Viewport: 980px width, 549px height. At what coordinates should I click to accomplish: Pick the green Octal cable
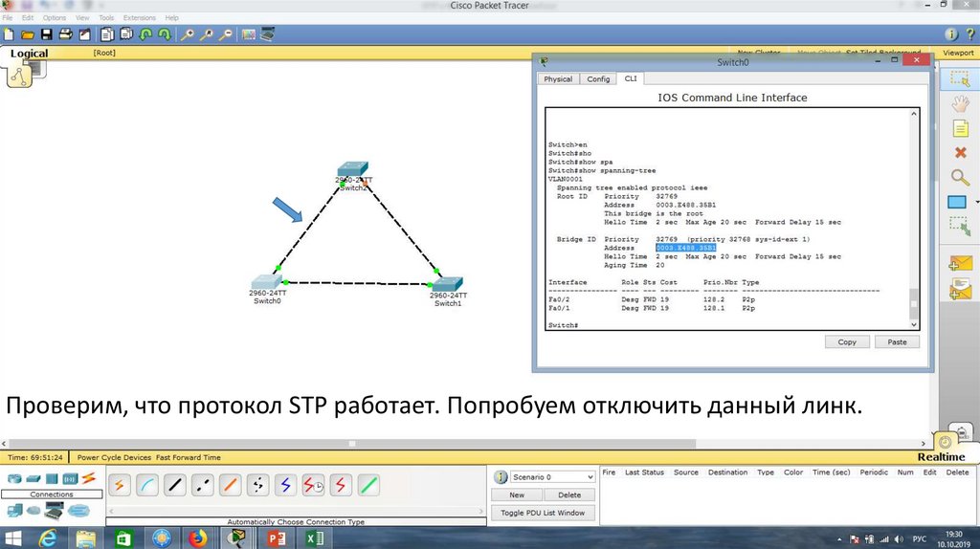point(368,485)
